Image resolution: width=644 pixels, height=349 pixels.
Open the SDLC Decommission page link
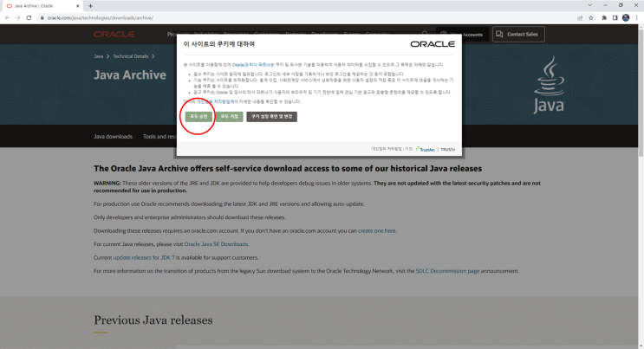coord(447,271)
